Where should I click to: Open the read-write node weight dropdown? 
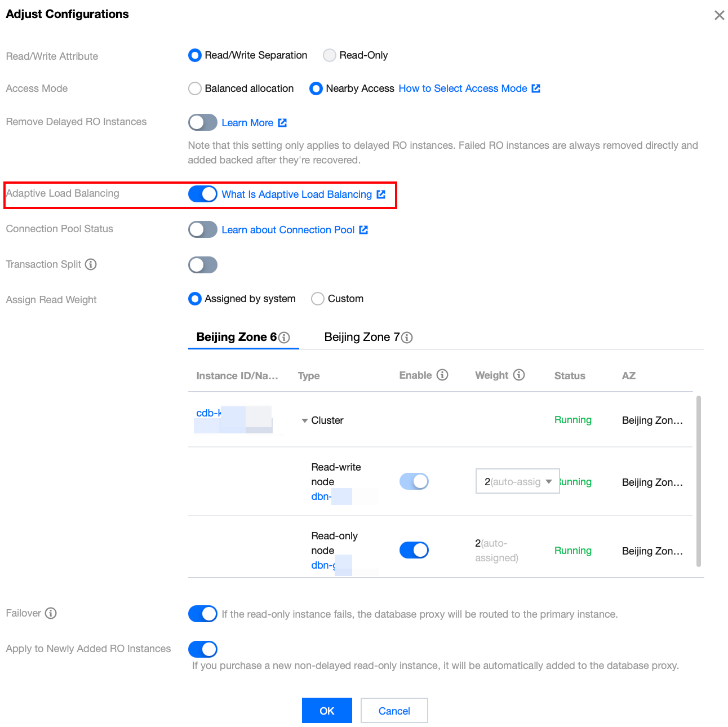point(518,481)
